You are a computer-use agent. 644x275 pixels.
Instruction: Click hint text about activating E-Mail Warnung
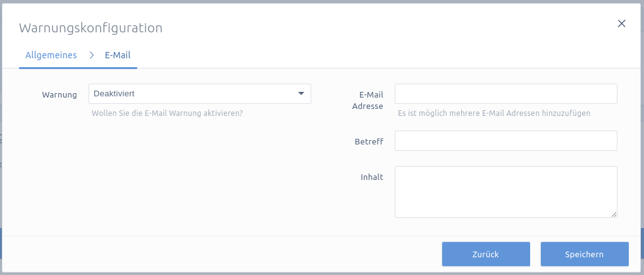167,113
